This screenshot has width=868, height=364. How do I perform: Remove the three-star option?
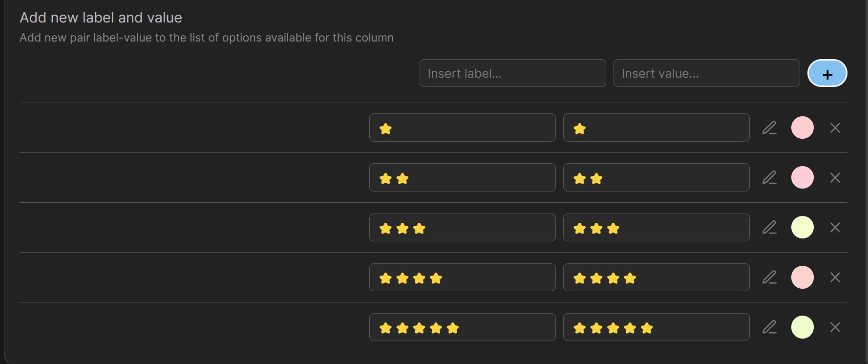[835, 227]
